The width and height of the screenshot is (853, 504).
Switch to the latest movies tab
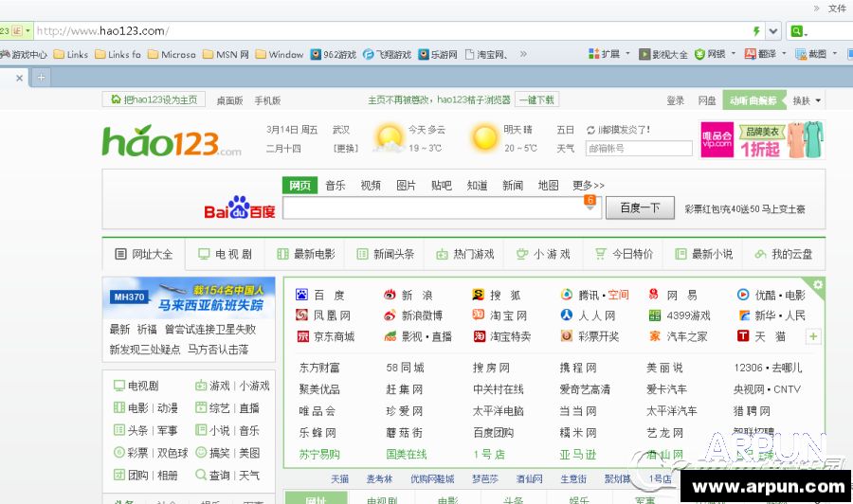(306, 254)
